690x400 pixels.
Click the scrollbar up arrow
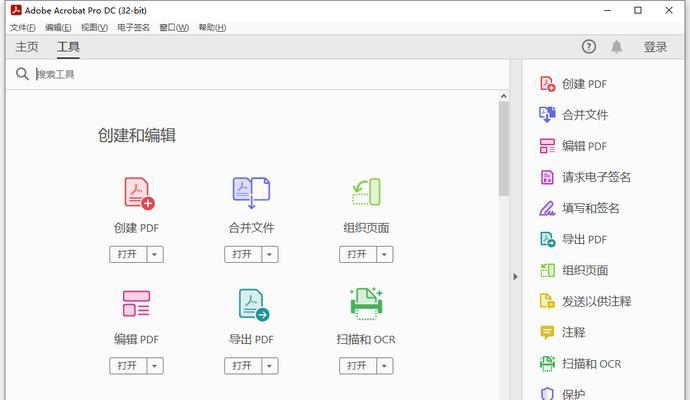503,96
